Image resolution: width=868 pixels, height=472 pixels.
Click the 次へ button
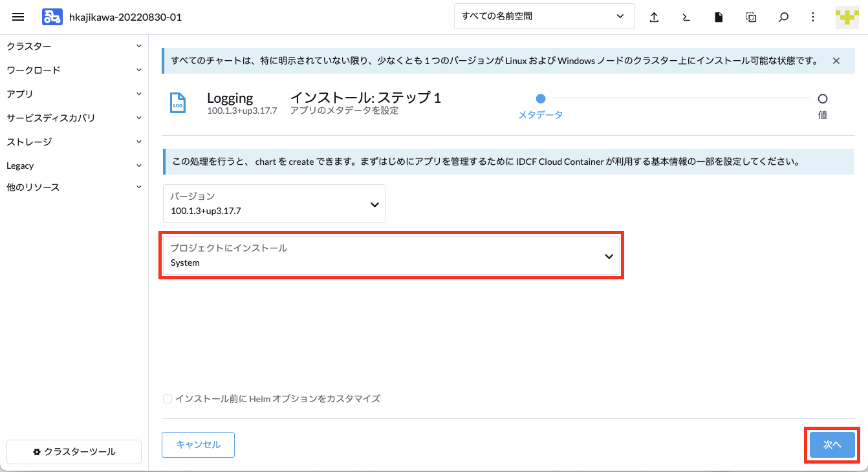click(832, 445)
